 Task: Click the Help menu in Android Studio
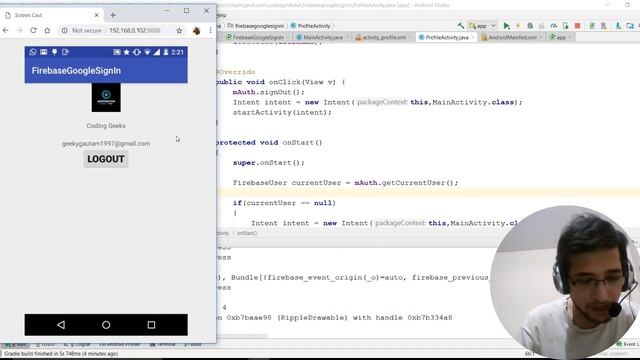click(221, 15)
